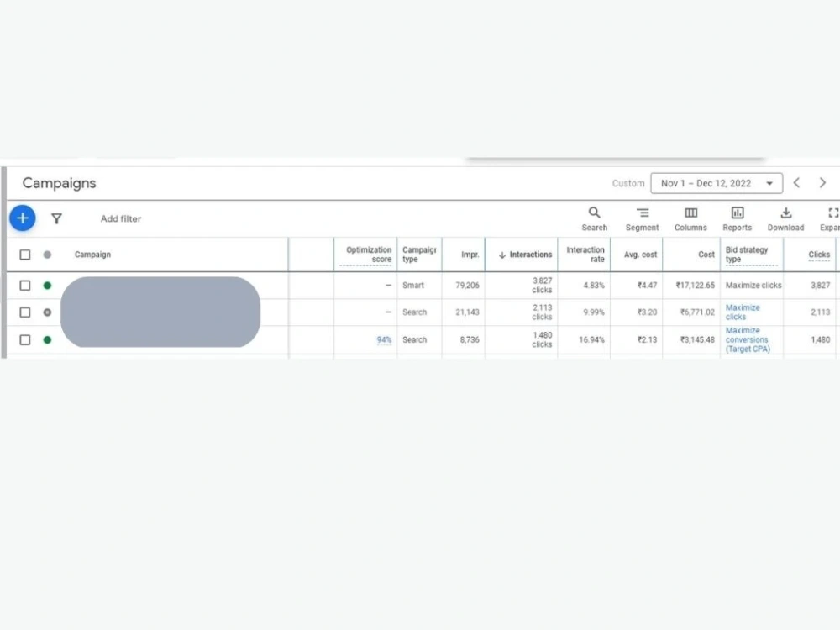
Task: Open the Nov 1 – Dec 12, 2022 date dropdown
Action: [x=717, y=183]
